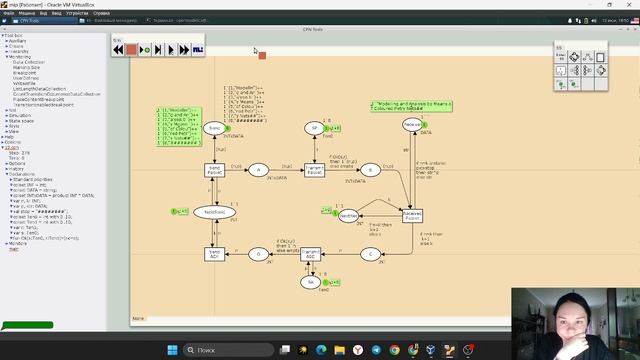Click the Receive Packet transition

pyautogui.click(x=412, y=216)
